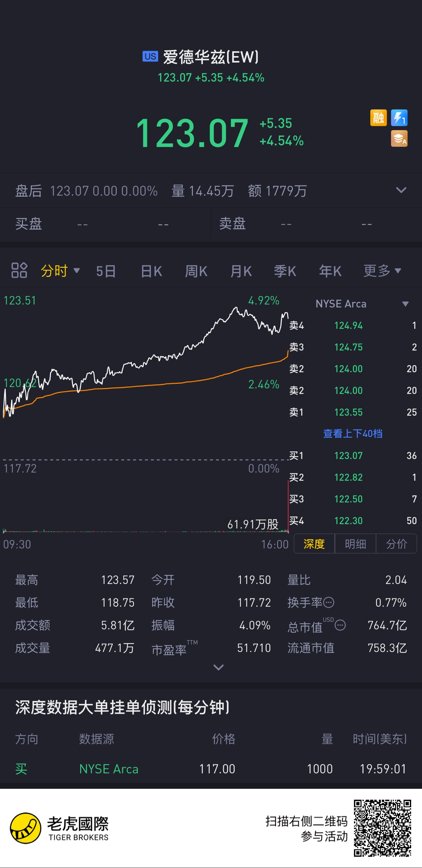The width and height of the screenshot is (422, 868).
Task: Tap the 振幅 4.09% value
Action: (x=255, y=625)
